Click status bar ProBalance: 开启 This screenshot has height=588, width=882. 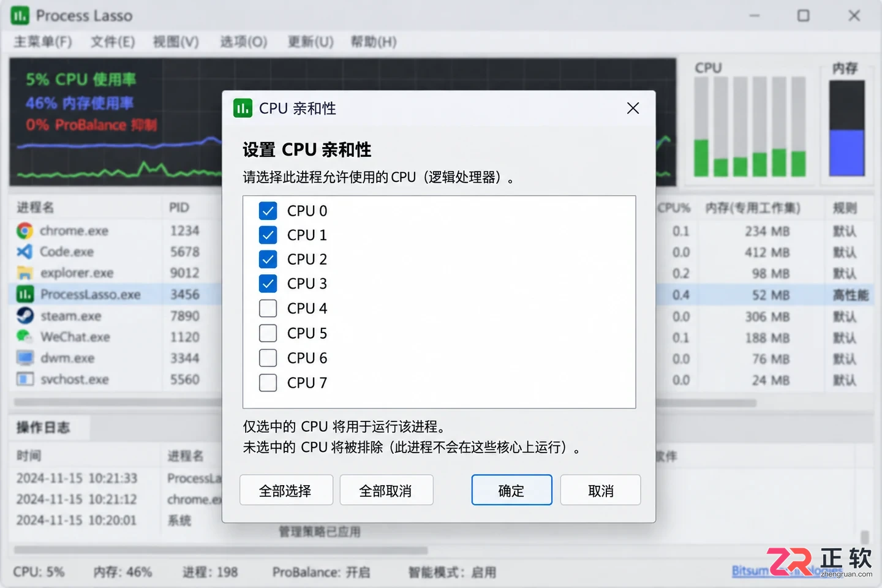(321, 572)
